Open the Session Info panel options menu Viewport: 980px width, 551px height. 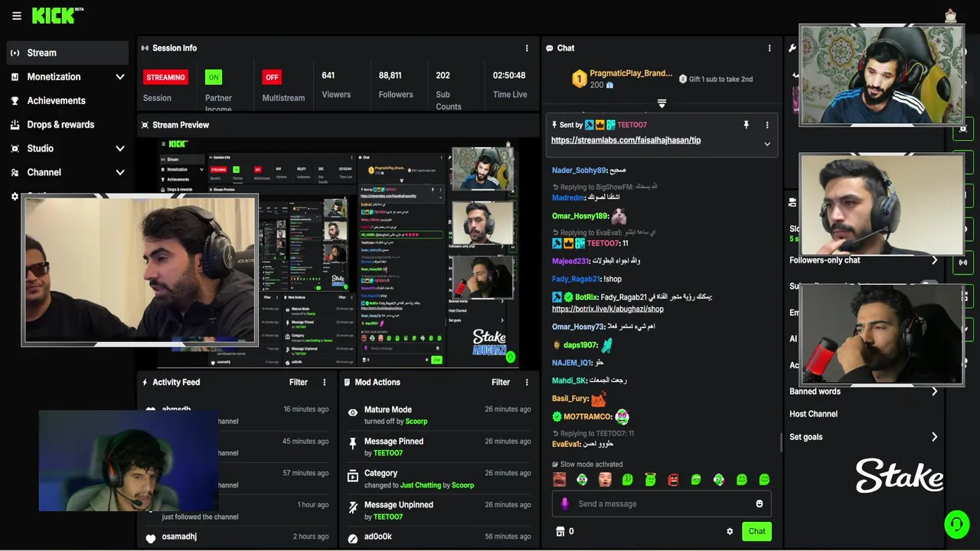[527, 48]
